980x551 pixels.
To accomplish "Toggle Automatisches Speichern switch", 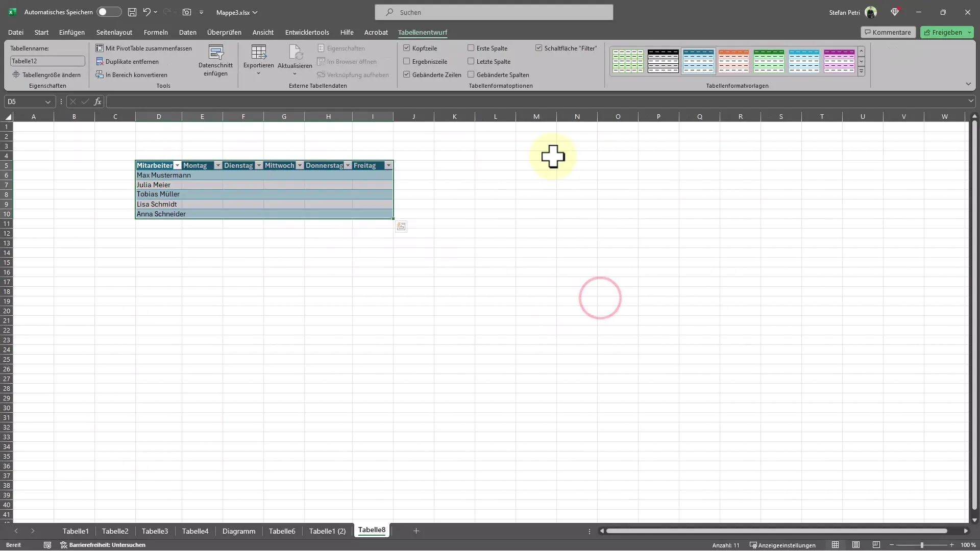I will point(109,12).
